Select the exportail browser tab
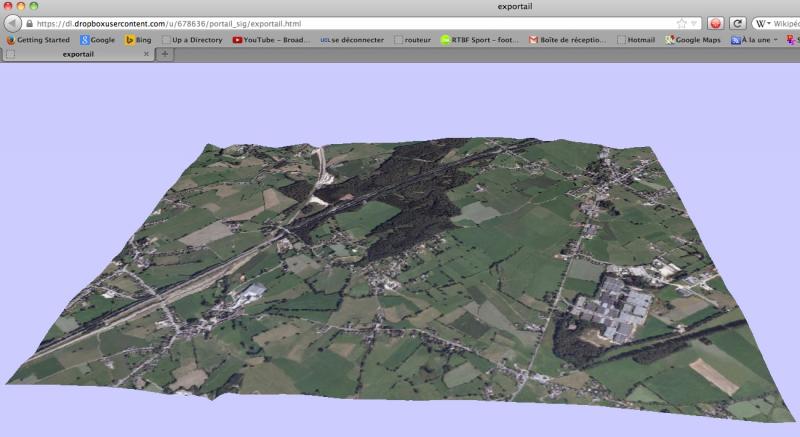This screenshot has height=437, width=800. (x=78, y=54)
